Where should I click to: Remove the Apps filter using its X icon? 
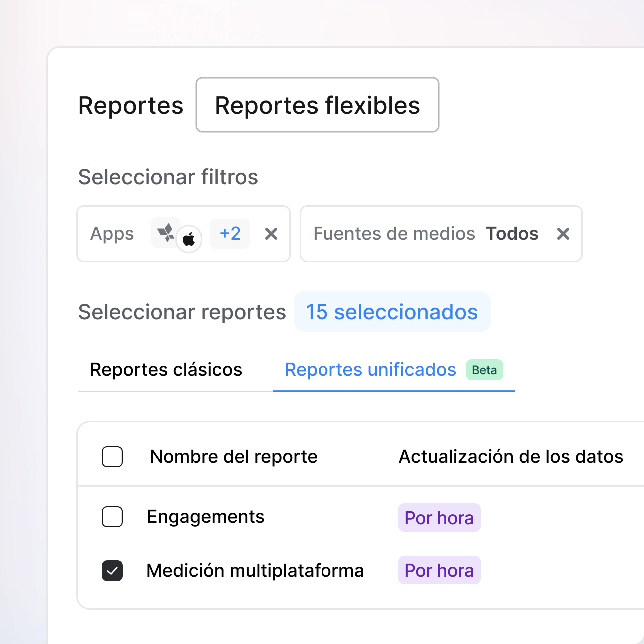tap(271, 234)
